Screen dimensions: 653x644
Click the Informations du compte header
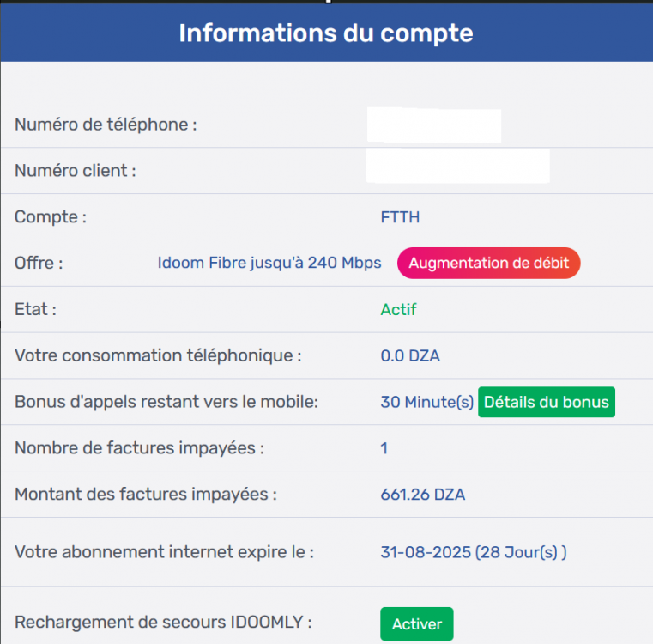pos(326,33)
